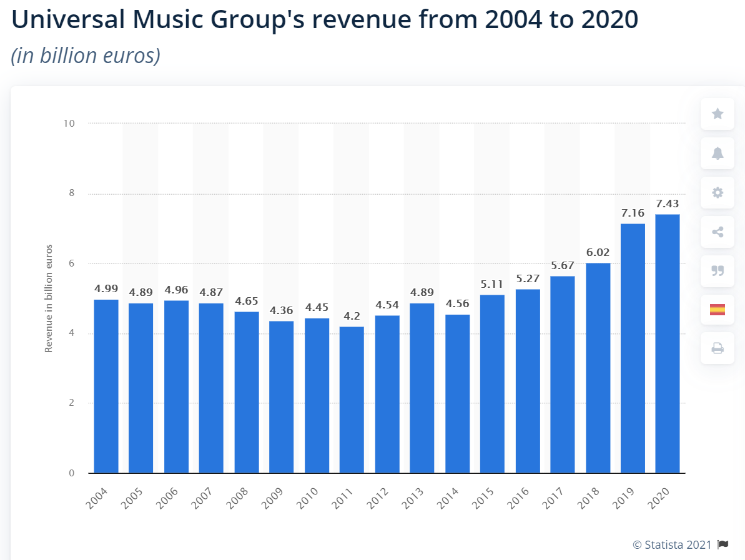Click the 2017 bar labeled 5.67
Image resolution: width=745 pixels, height=560 pixels.
[563, 375]
